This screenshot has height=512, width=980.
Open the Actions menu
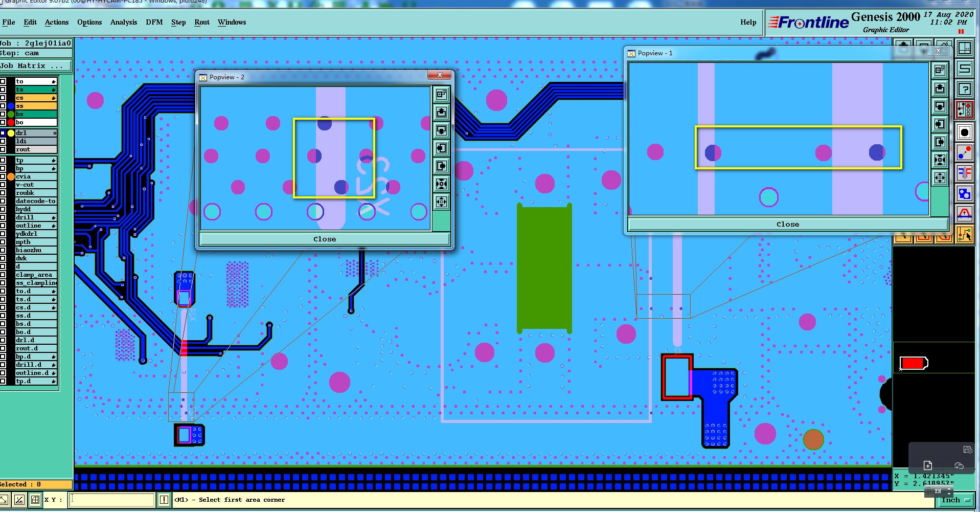pos(57,22)
